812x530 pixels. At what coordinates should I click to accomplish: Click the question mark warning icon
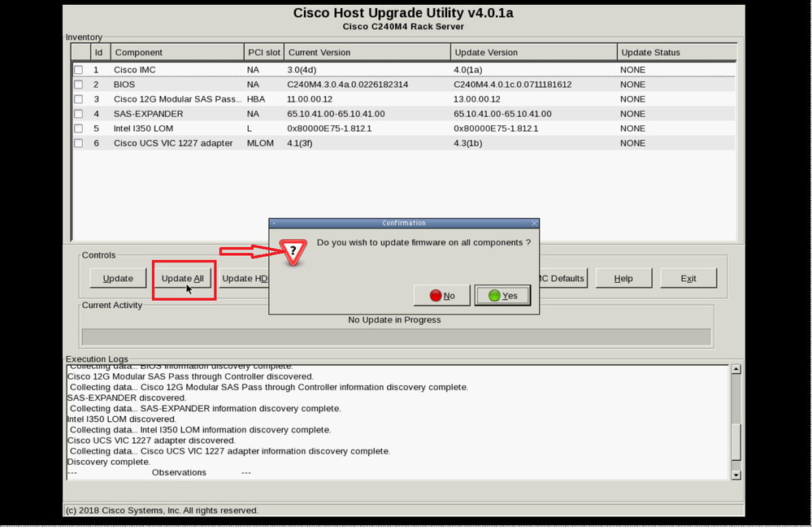point(293,252)
